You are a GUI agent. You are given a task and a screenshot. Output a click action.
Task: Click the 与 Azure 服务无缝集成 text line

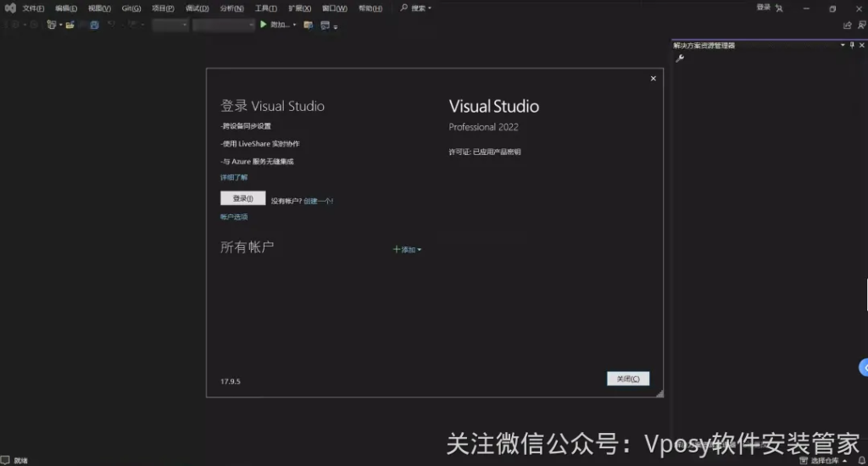[x=258, y=162]
